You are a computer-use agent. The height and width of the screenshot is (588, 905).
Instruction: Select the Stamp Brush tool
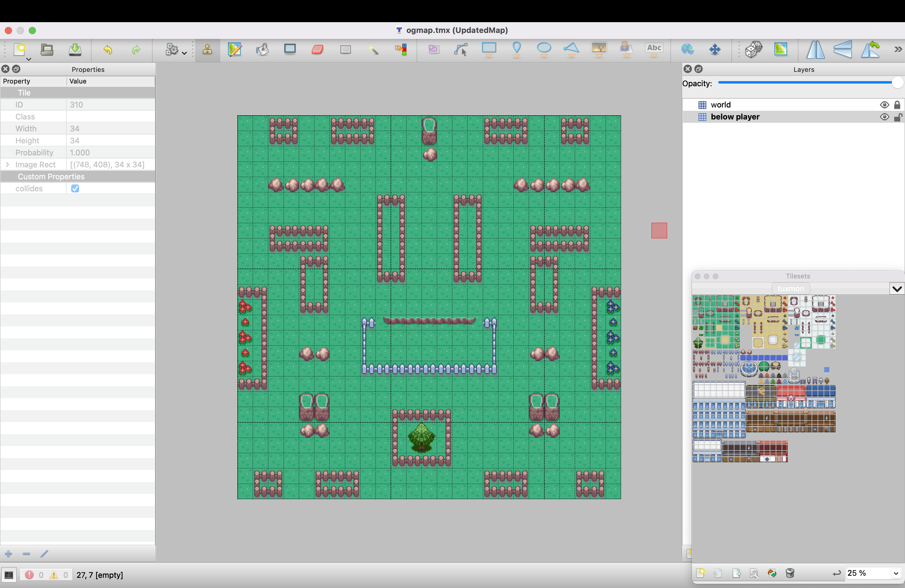click(x=207, y=50)
